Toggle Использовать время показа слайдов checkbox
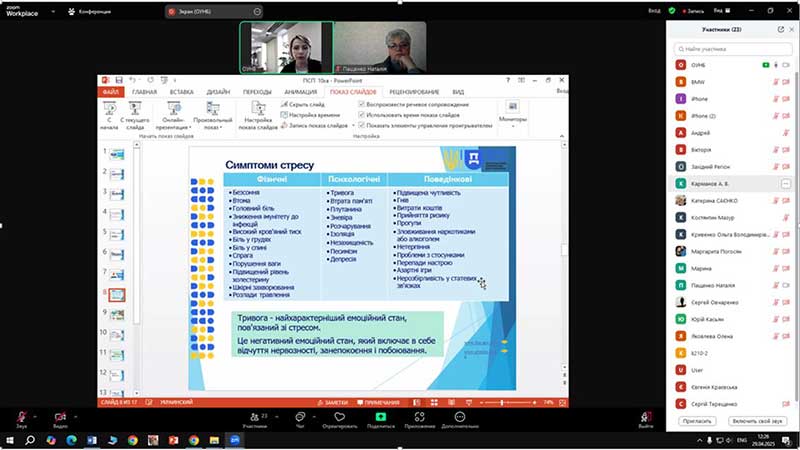 point(362,114)
